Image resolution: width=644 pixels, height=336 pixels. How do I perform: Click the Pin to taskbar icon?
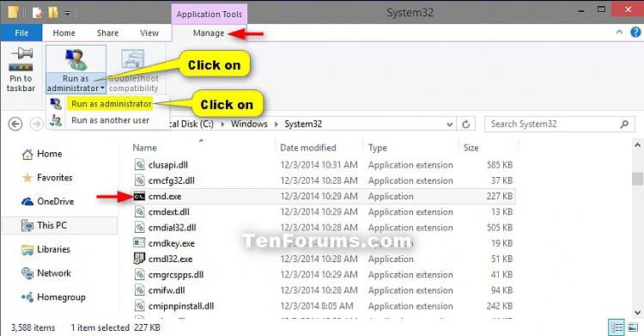[x=21, y=59]
